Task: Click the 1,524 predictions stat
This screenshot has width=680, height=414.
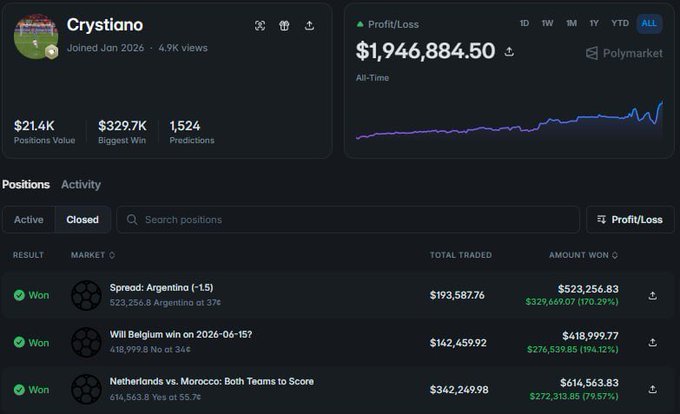Action: [x=185, y=126]
